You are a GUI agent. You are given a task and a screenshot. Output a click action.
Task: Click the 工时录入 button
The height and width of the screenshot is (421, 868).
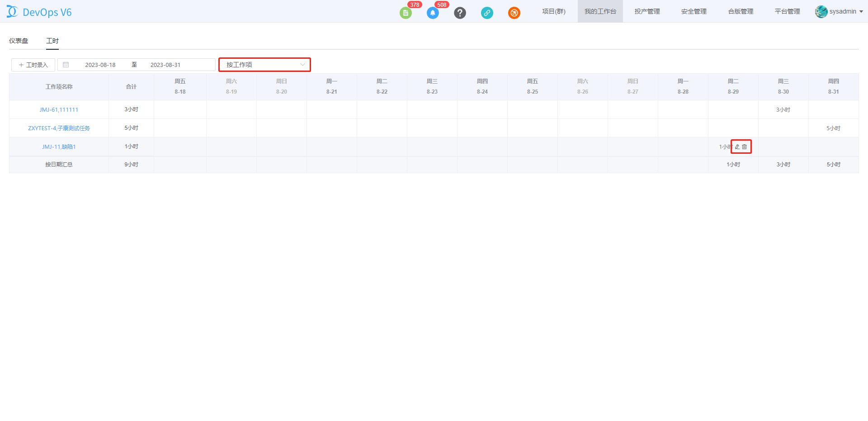[x=33, y=65]
